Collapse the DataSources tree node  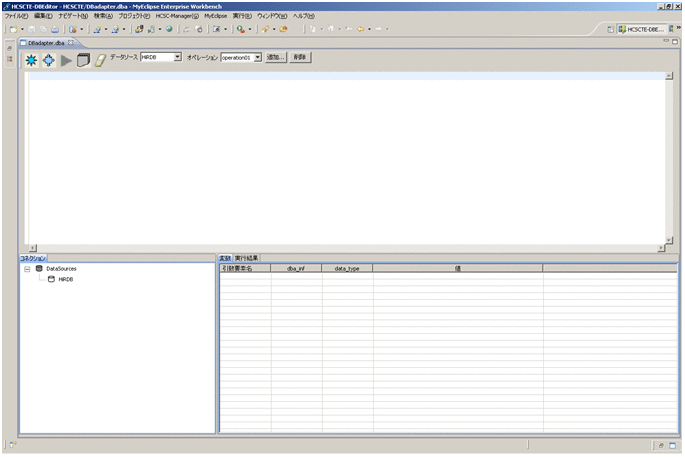tap(26, 268)
